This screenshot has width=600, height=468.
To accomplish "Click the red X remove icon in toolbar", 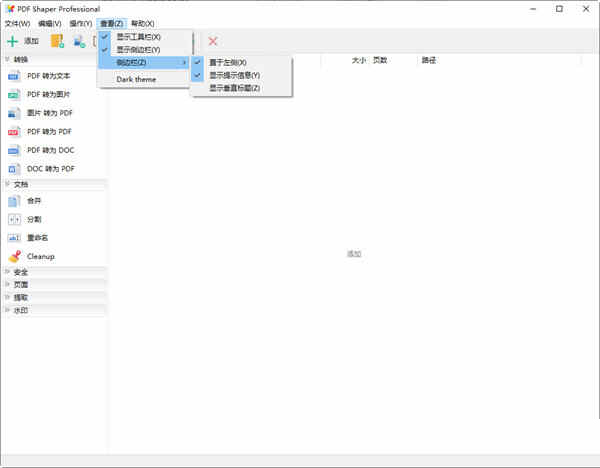I will pos(212,41).
